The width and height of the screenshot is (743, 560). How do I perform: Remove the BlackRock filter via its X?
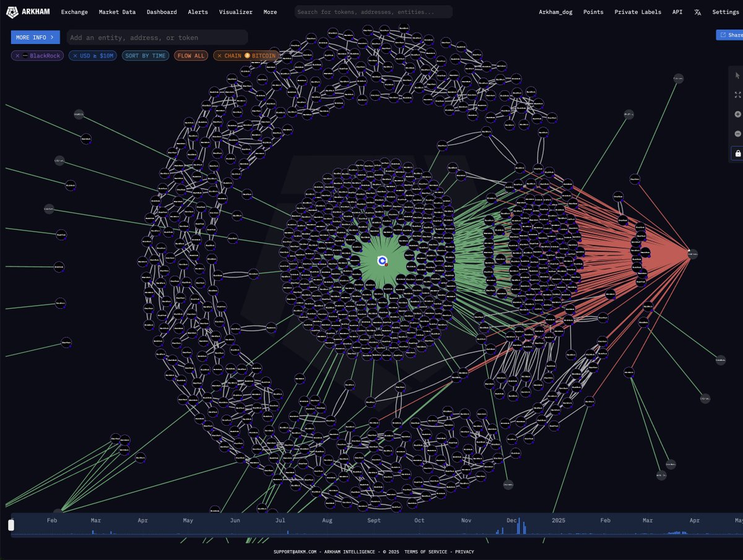[17, 56]
